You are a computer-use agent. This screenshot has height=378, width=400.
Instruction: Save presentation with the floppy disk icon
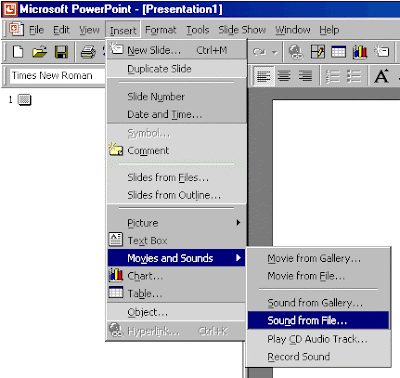coord(61,52)
